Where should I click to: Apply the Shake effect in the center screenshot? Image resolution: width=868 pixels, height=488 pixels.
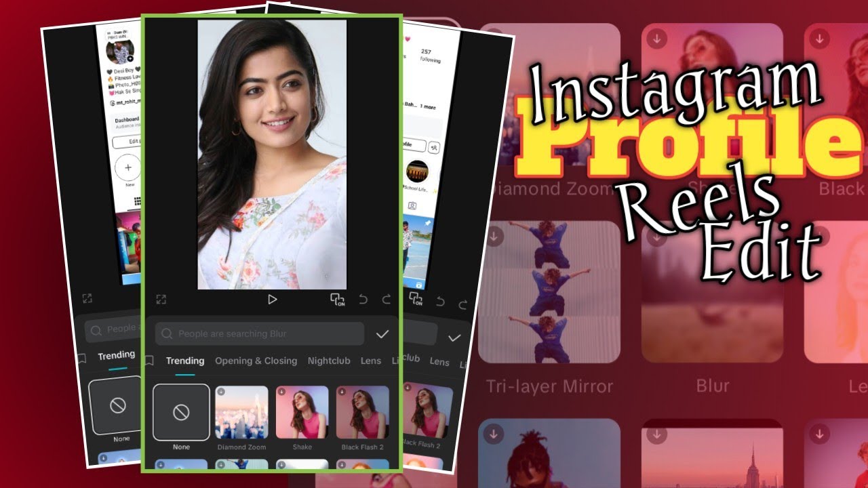coord(302,412)
